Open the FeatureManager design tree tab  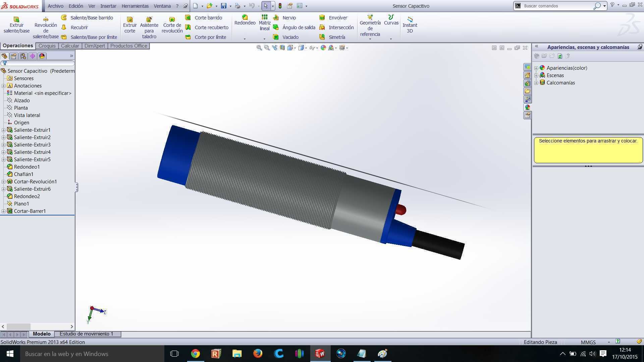(x=4, y=56)
